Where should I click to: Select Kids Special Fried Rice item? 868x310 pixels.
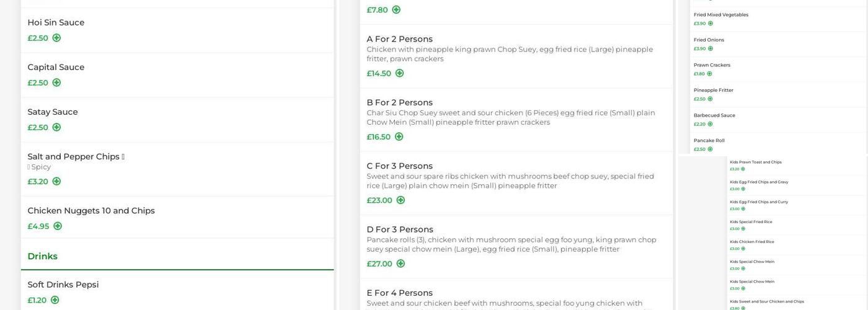pos(751,222)
